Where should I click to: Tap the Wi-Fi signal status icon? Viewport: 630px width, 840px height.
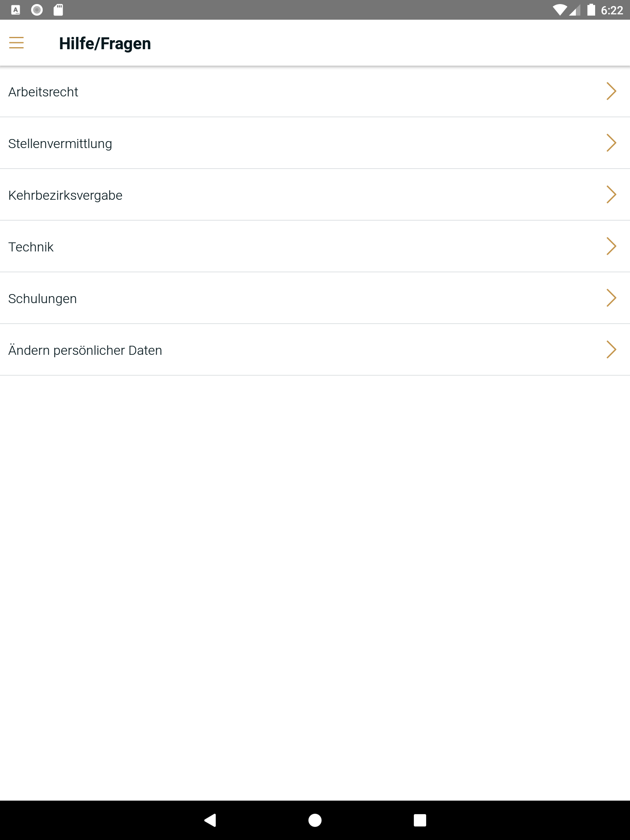(x=559, y=10)
